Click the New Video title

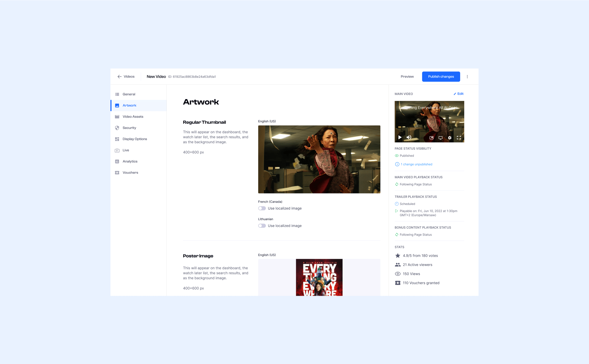156,77
